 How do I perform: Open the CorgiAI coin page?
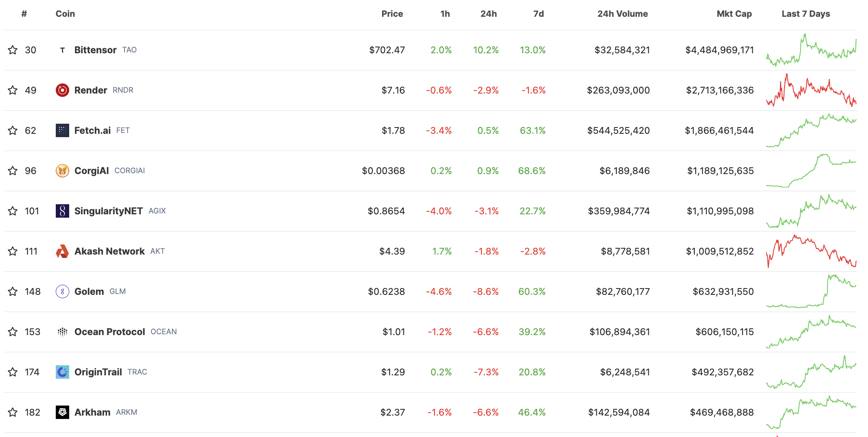[91, 171]
